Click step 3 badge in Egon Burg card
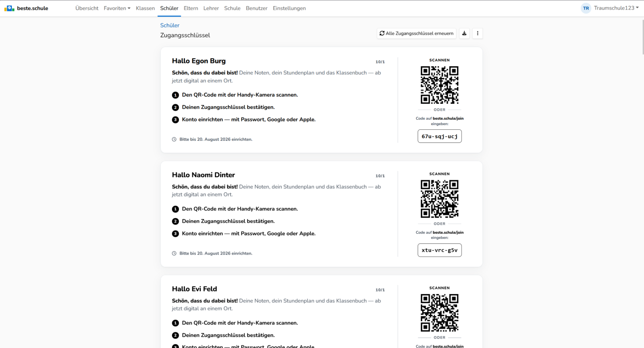Viewport: 644px width, 348px height. pos(175,119)
